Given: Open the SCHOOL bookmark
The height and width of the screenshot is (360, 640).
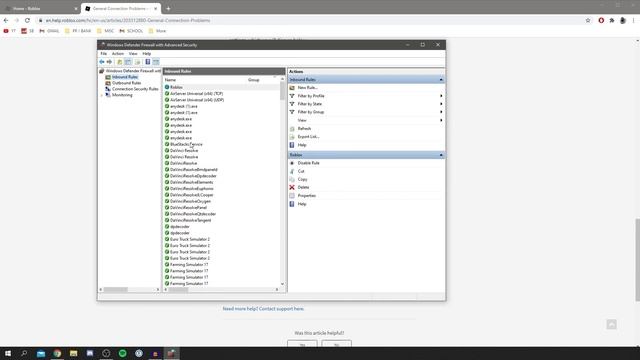Looking at the screenshot, I should [131, 31].
